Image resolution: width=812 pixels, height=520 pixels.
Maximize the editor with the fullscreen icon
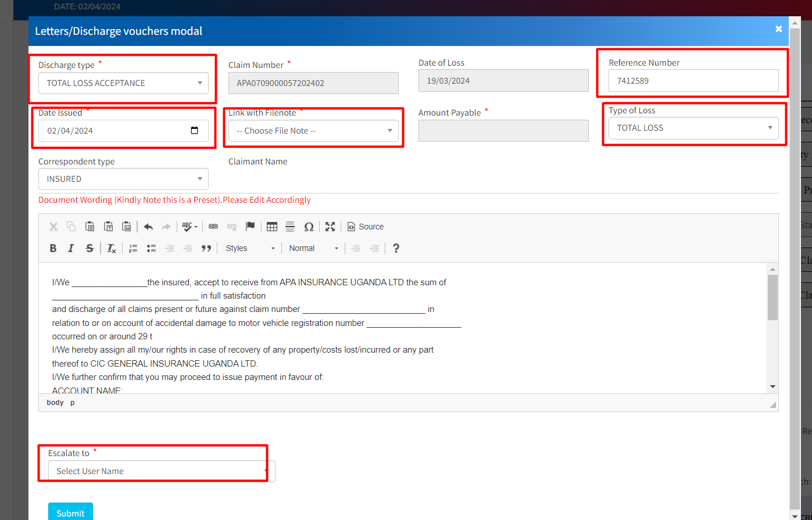[x=330, y=227]
